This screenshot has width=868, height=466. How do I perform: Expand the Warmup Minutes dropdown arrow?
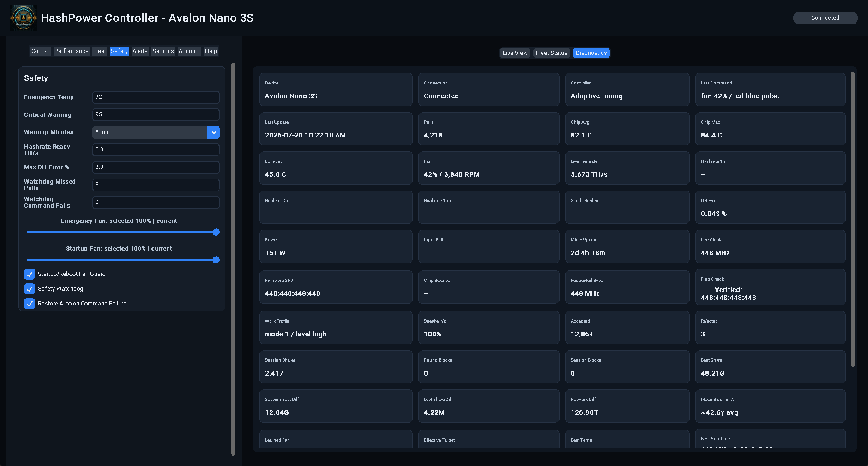pos(213,132)
